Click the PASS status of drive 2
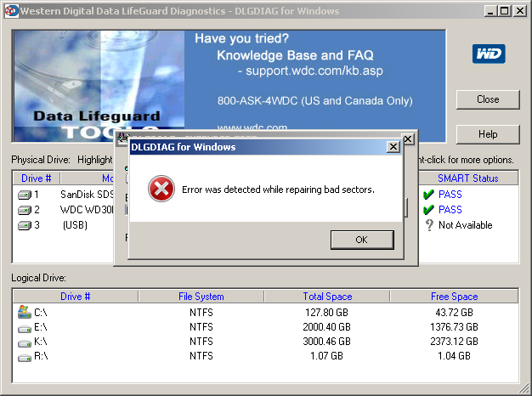 pos(450,210)
